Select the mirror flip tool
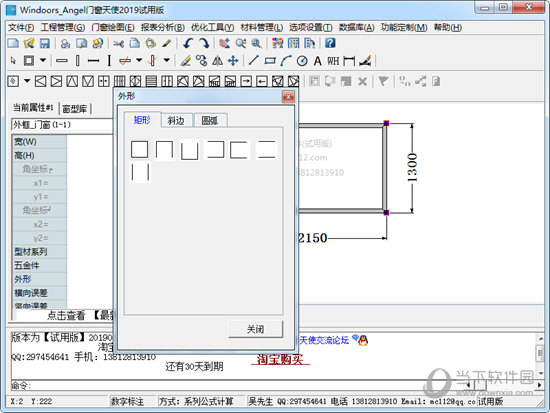The width and height of the screenshot is (550, 413). coord(217,61)
